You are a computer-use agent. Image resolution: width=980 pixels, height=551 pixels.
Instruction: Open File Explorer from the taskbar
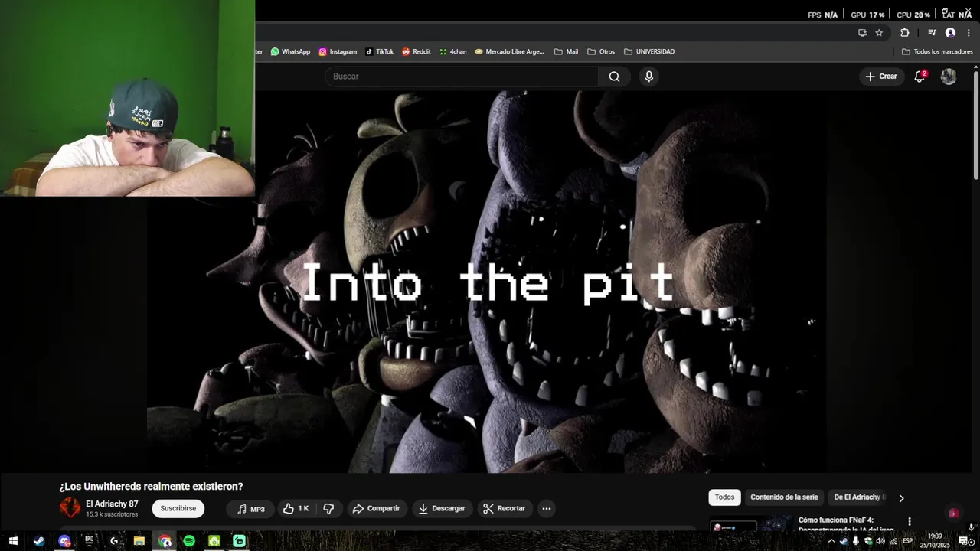coord(139,541)
